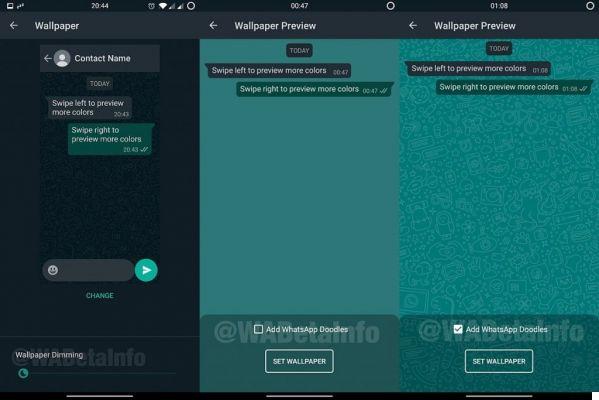Tap the Contact Name avatar icon
The height and width of the screenshot is (400, 599).
(62, 58)
